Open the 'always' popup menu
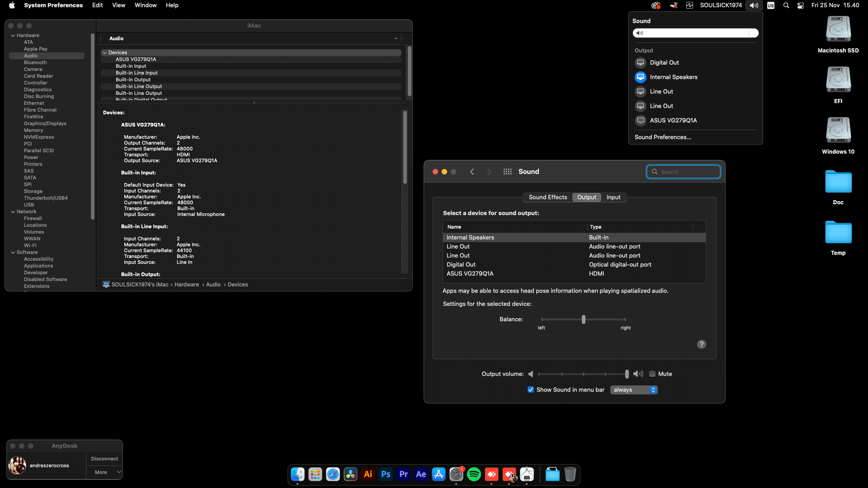868x488 pixels. (x=634, y=389)
